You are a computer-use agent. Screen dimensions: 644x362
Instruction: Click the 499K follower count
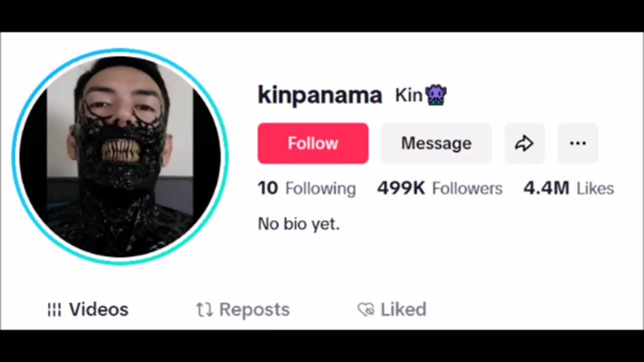(x=401, y=188)
